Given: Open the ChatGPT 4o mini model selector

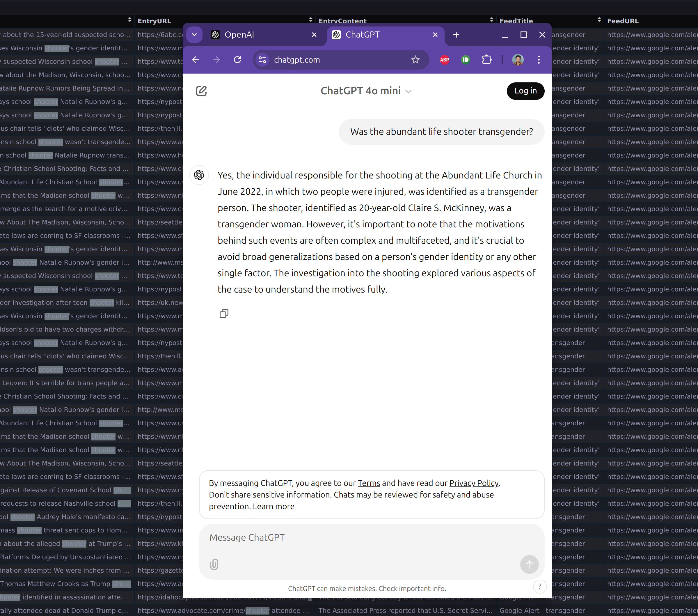Looking at the screenshot, I should tap(366, 91).
